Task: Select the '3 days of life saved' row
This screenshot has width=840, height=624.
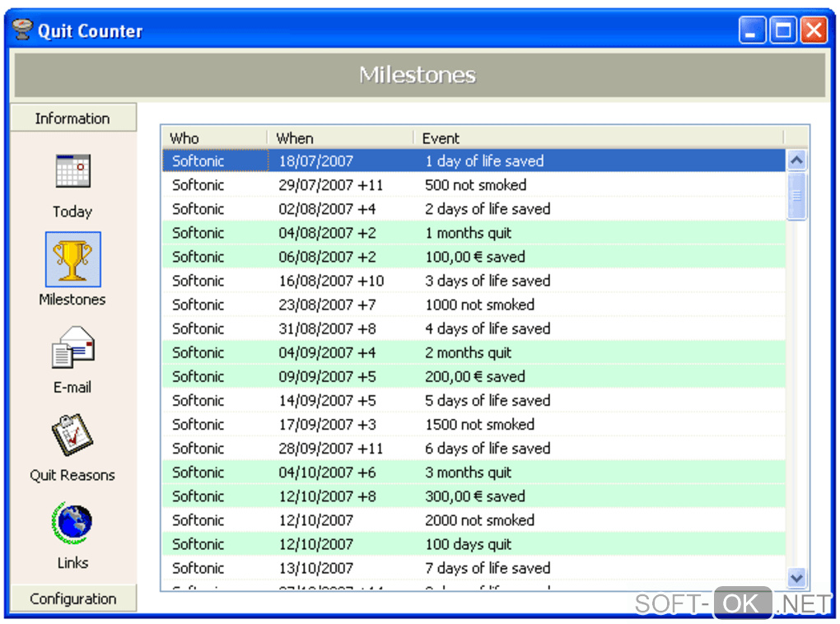Action: [474, 281]
